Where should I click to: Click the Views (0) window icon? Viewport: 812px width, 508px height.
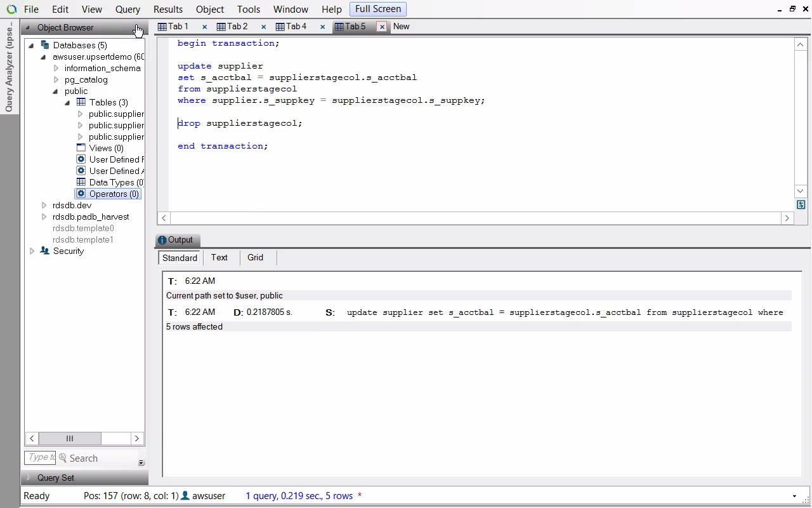pyautogui.click(x=81, y=148)
